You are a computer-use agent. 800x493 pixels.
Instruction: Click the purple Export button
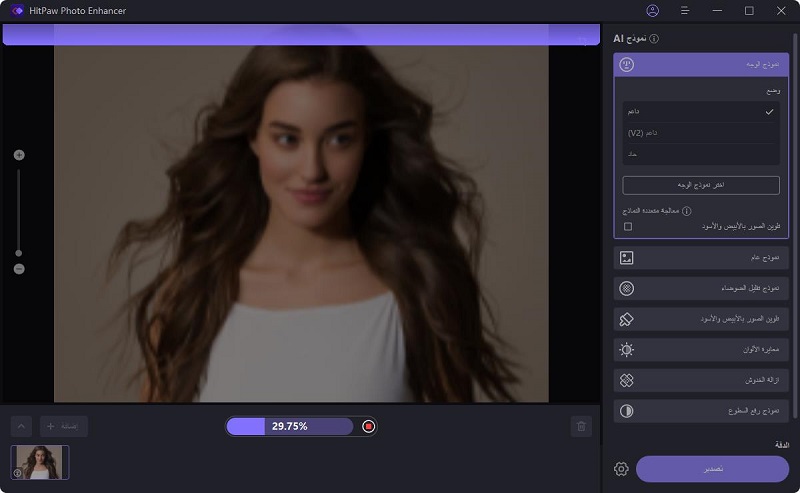[712, 469]
